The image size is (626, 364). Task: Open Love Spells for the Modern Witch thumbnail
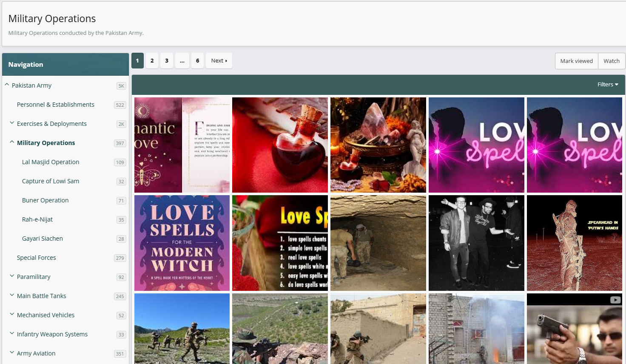[182, 243]
